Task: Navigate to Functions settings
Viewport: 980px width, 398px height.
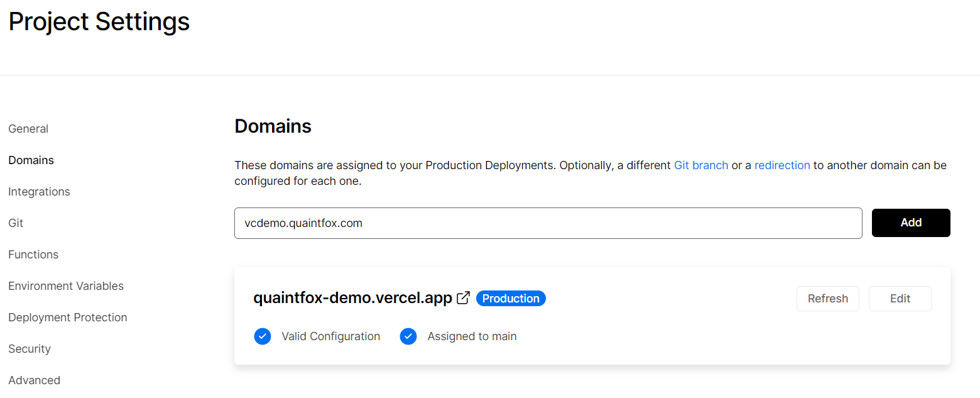Action: [x=33, y=255]
